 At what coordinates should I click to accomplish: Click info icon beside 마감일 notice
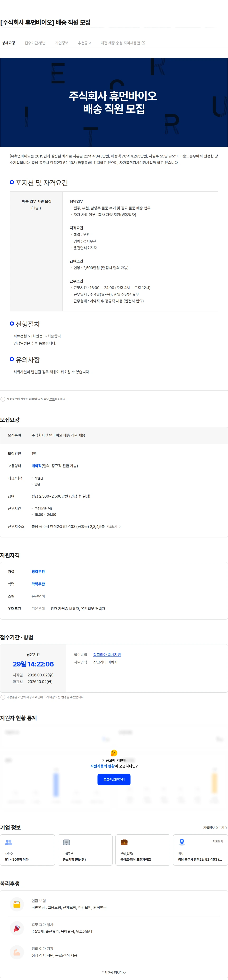pyautogui.click(x=3, y=697)
